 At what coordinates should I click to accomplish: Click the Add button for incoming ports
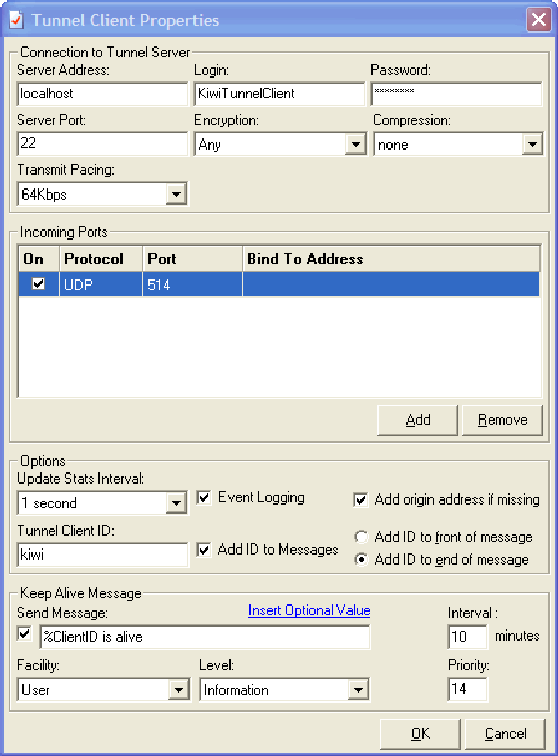click(418, 420)
